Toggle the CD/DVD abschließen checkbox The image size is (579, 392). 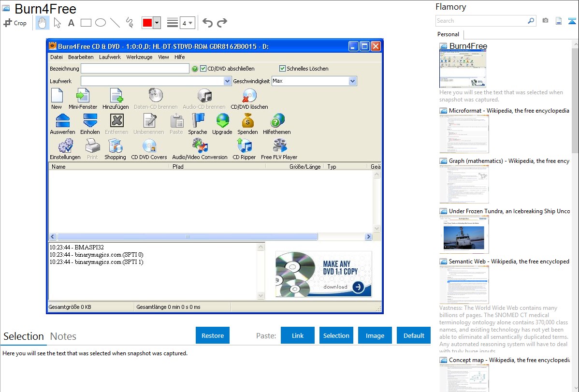[203, 68]
